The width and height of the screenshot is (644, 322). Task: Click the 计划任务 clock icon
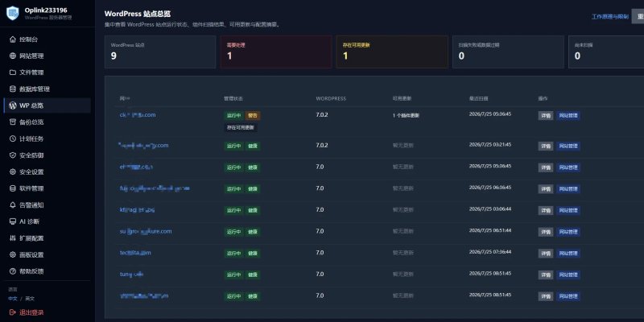point(13,138)
